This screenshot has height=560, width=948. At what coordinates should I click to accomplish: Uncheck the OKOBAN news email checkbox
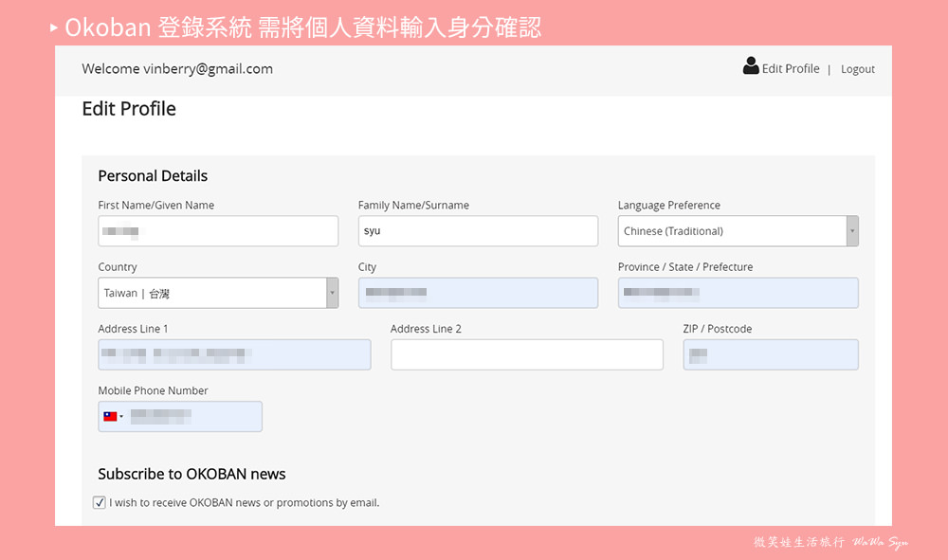(100, 502)
